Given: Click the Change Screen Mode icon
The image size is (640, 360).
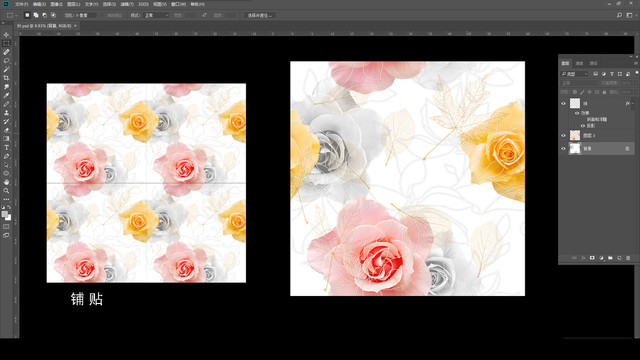Looking at the screenshot, I should [6, 236].
